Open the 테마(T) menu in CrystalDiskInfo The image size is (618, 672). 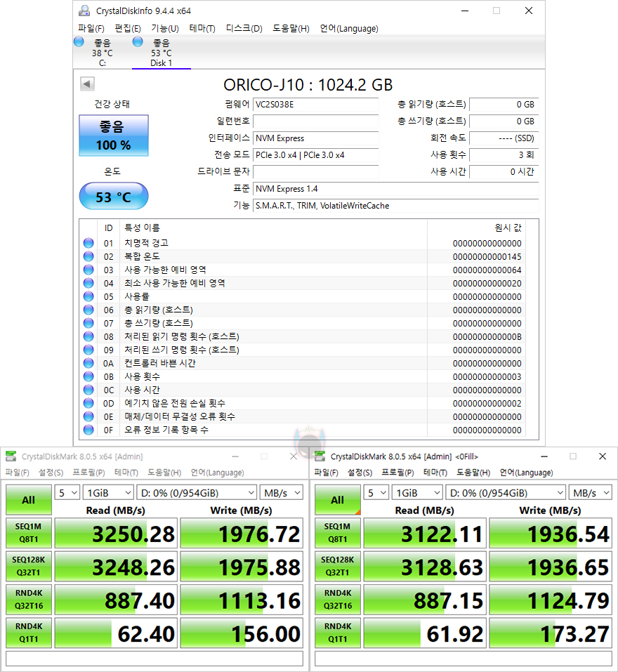click(202, 29)
